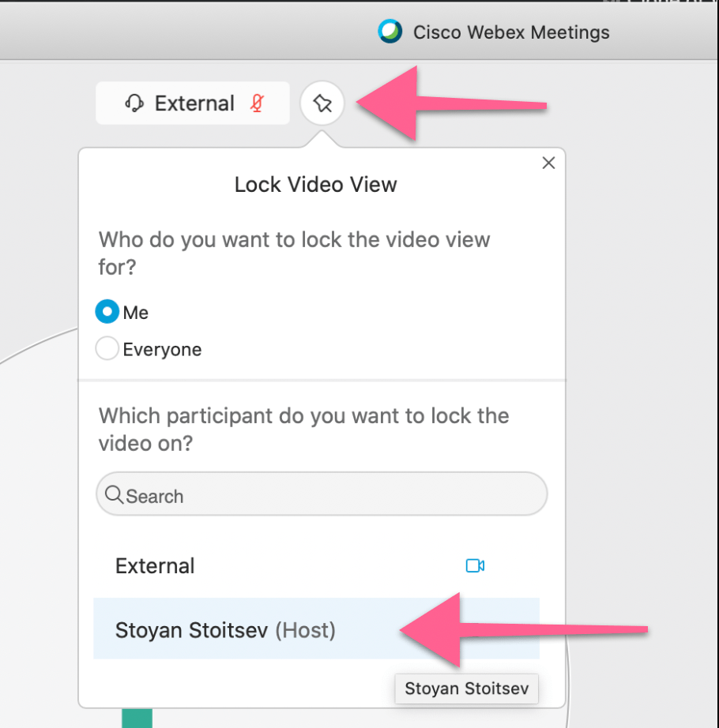The height and width of the screenshot is (728, 719).
Task: Select the Everyone radio button
Action: (x=107, y=348)
